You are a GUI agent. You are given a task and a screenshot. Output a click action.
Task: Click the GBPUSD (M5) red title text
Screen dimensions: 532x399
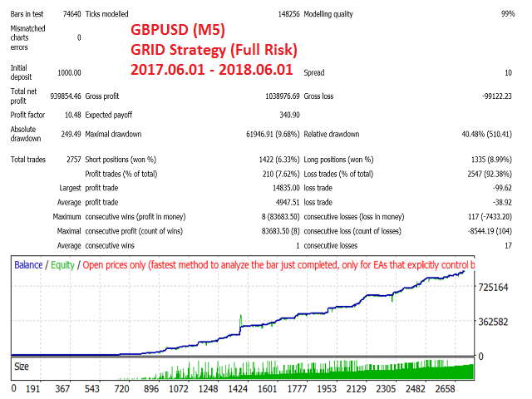178,31
